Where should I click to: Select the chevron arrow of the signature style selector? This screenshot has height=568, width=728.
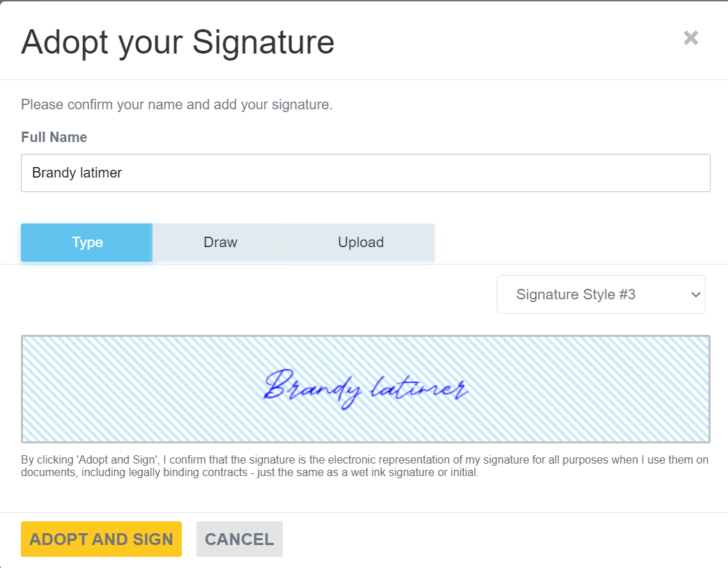pyautogui.click(x=695, y=294)
